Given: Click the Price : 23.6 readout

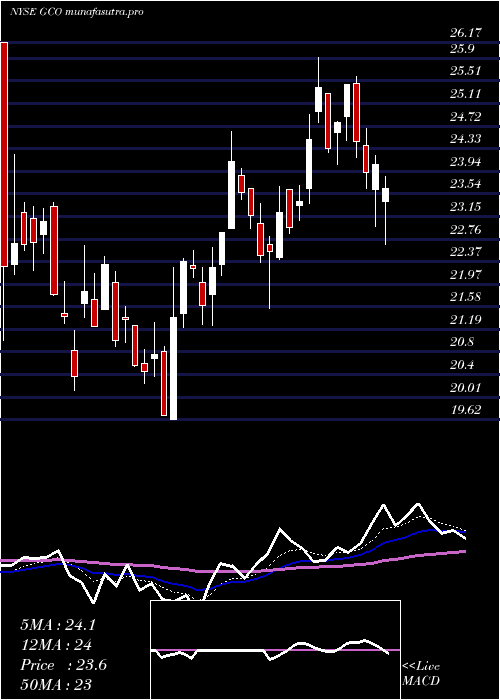Looking at the screenshot, I should 63,666.
